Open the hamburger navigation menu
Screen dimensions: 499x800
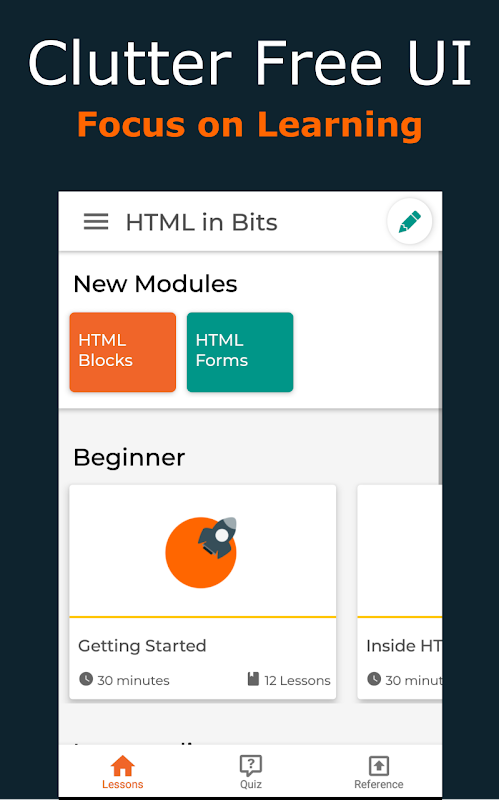96,222
